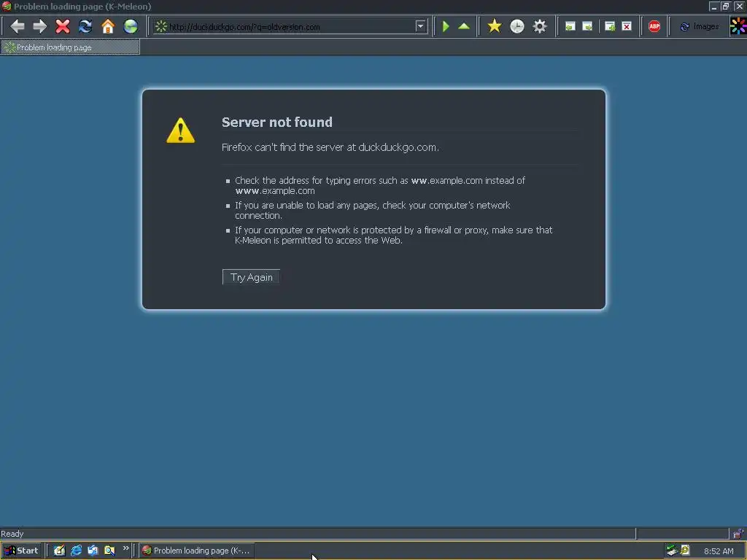Image resolution: width=747 pixels, height=560 pixels.
Task: Switch to previous tab icon
Action: point(570,26)
